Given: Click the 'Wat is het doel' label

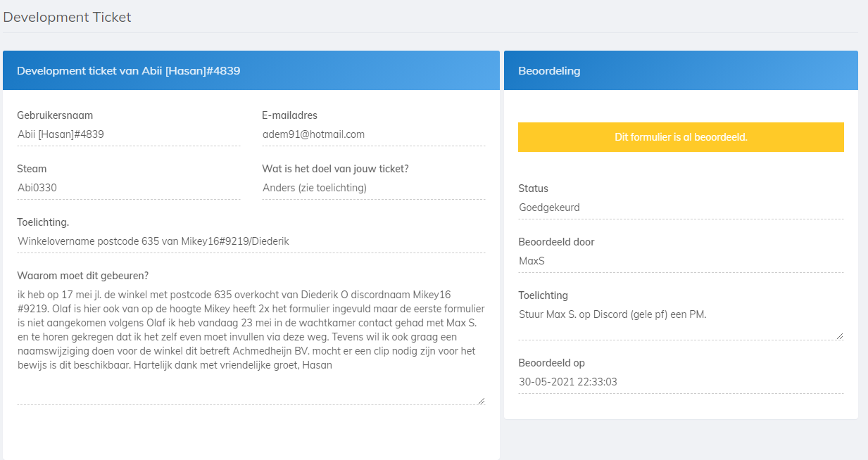Looking at the screenshot, I should tap(335, 169).
